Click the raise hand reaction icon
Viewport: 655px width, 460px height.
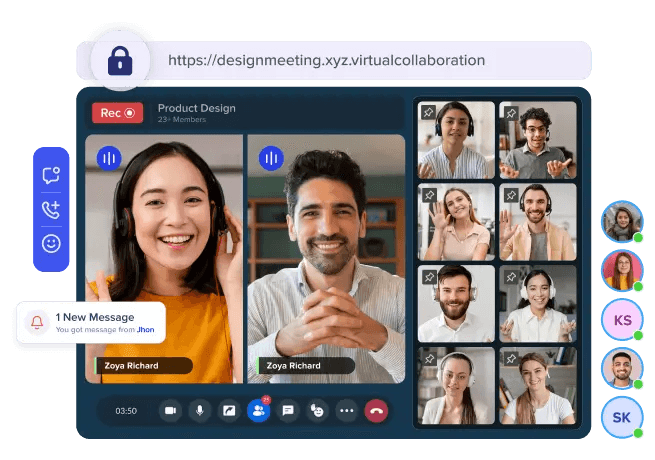317,411
